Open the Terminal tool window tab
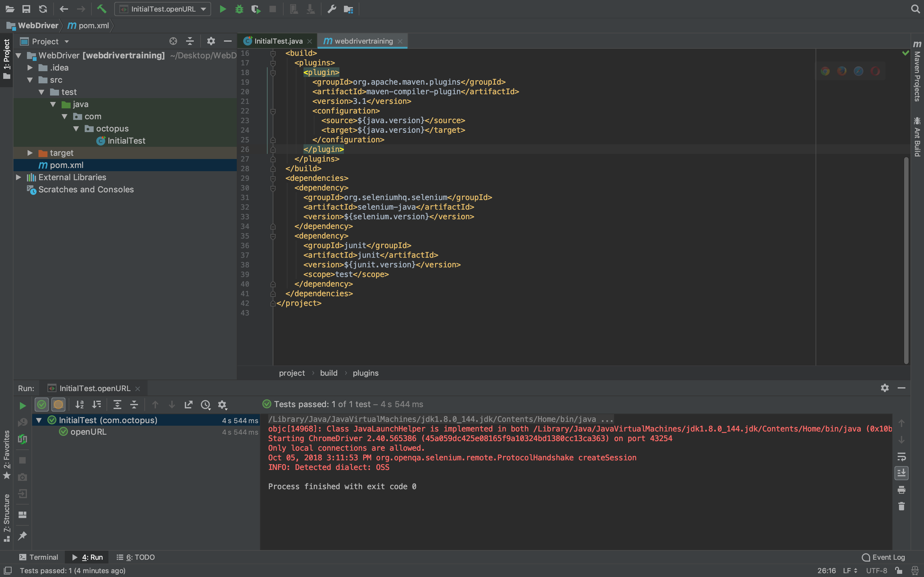Screen dimensions: 924x577 [39, 557]
